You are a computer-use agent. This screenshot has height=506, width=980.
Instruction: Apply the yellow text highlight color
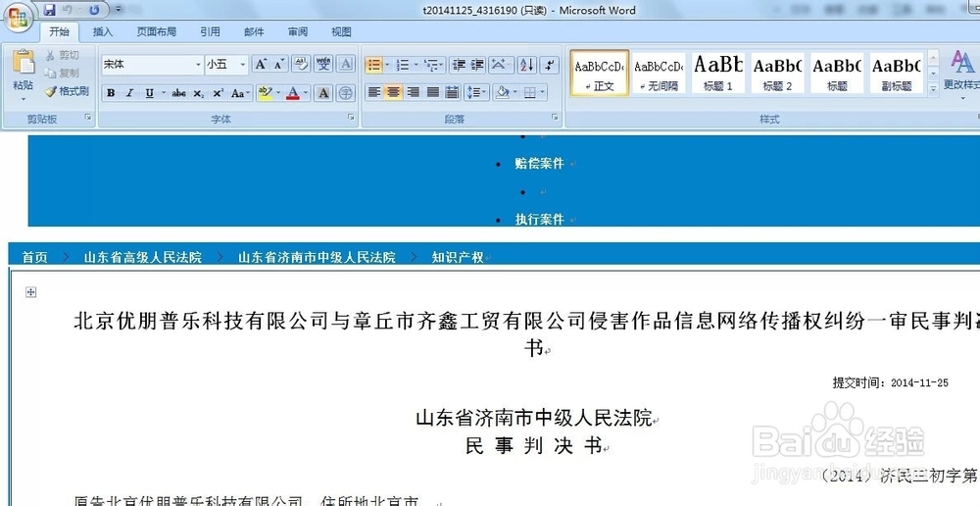(265, 93)
